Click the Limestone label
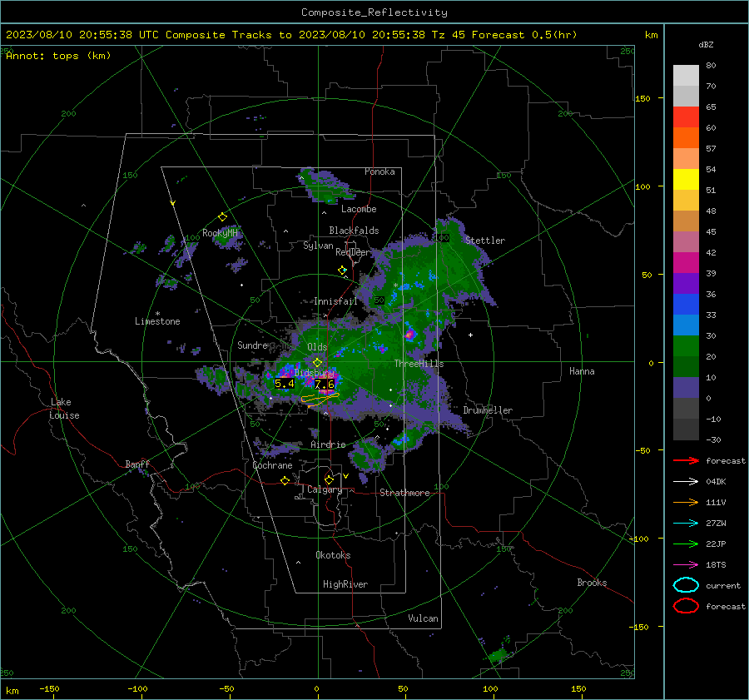The width and height of the screenshot is (749, 700). [157, 321]
